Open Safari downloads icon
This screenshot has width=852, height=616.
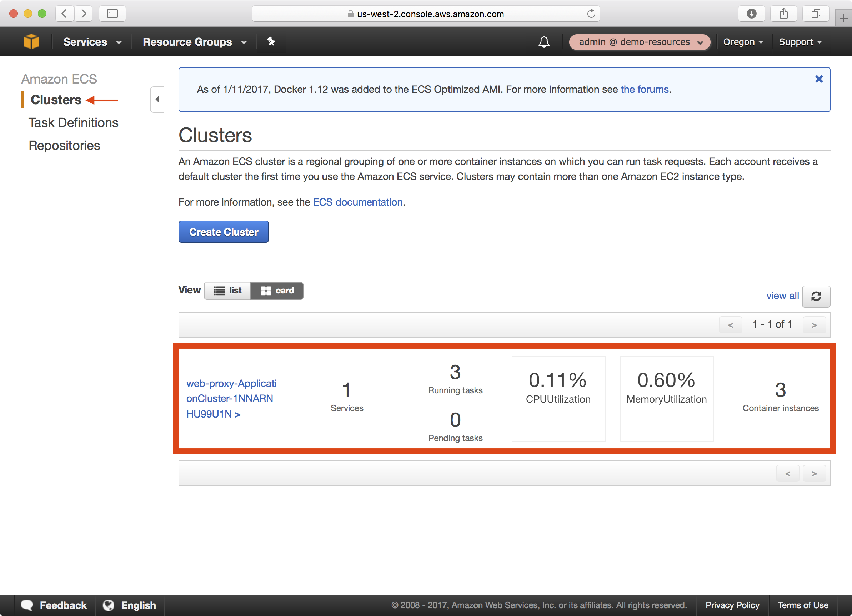[751, 14]
